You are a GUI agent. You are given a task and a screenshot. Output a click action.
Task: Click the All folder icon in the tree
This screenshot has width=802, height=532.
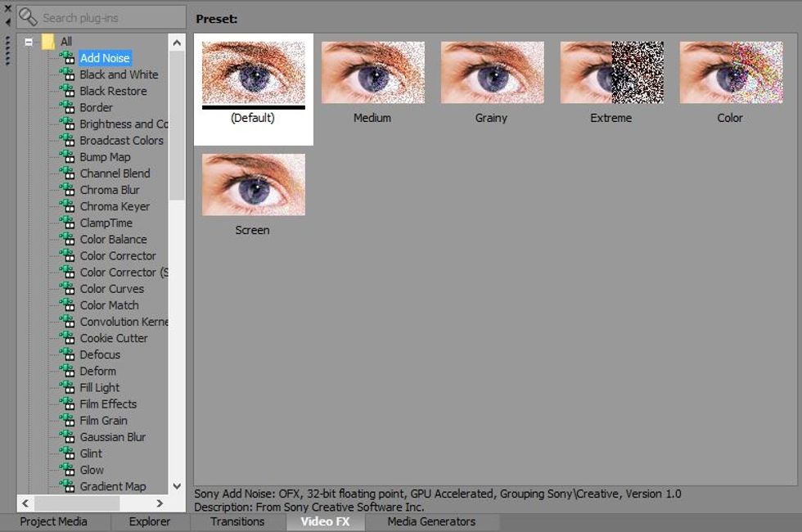tap(50, 41)
